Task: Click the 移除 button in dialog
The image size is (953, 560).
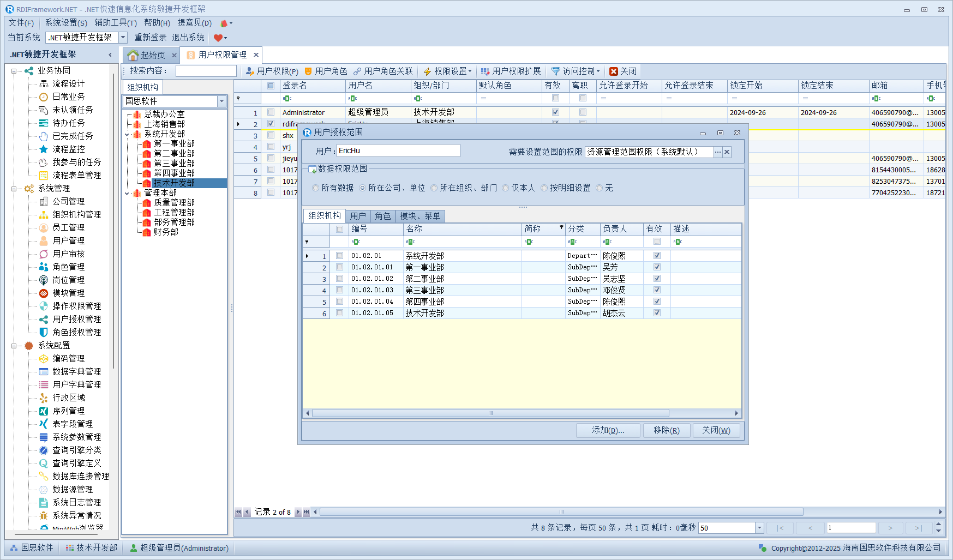Action: point(666,430)
